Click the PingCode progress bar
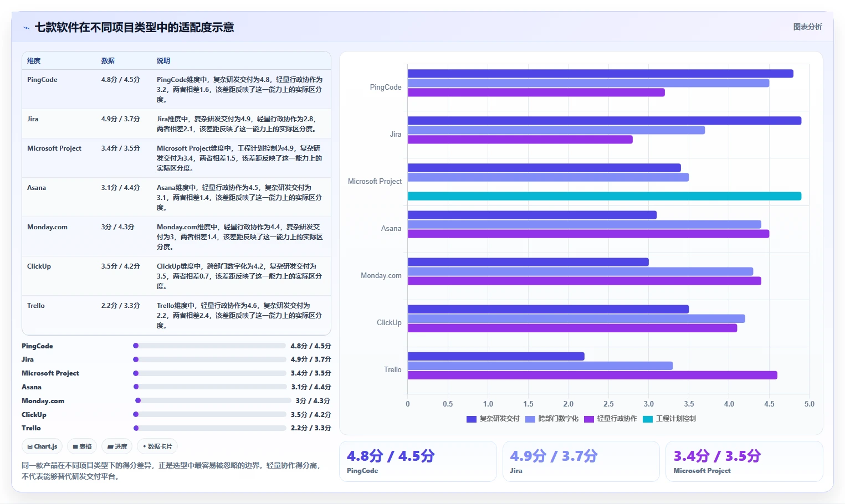Image resolution: width=845 pixels, height=504 pixels. click(209, 346)
